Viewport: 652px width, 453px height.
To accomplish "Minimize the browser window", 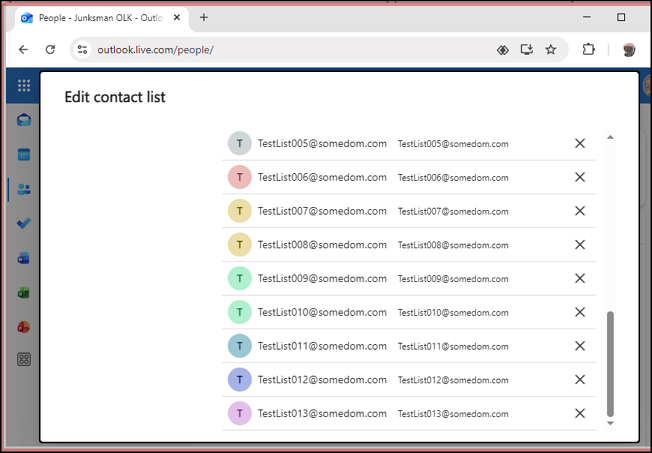I will (x=587, y=17).
